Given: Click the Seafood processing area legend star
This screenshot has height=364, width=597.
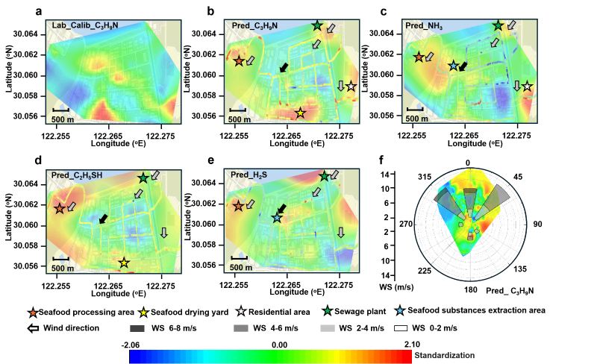Looking at the screenshot, I should tap(33, 313).
